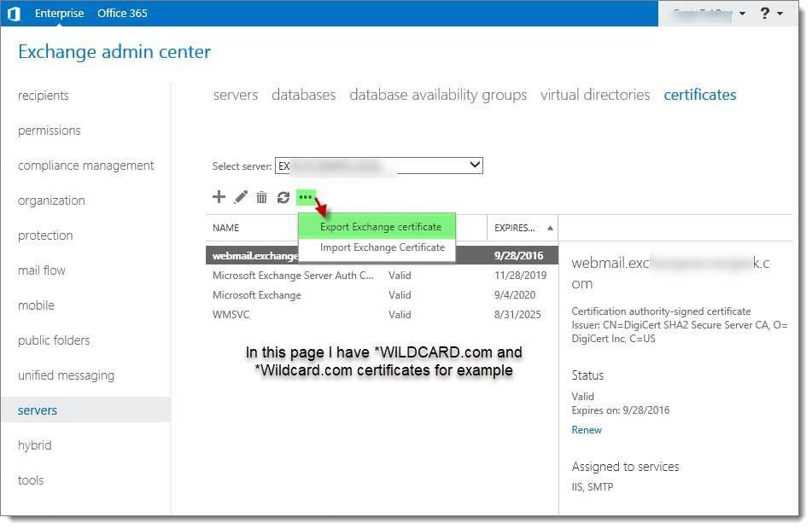
Task: Open the account settings dropdown beside username
Action: tap(742, 13)
